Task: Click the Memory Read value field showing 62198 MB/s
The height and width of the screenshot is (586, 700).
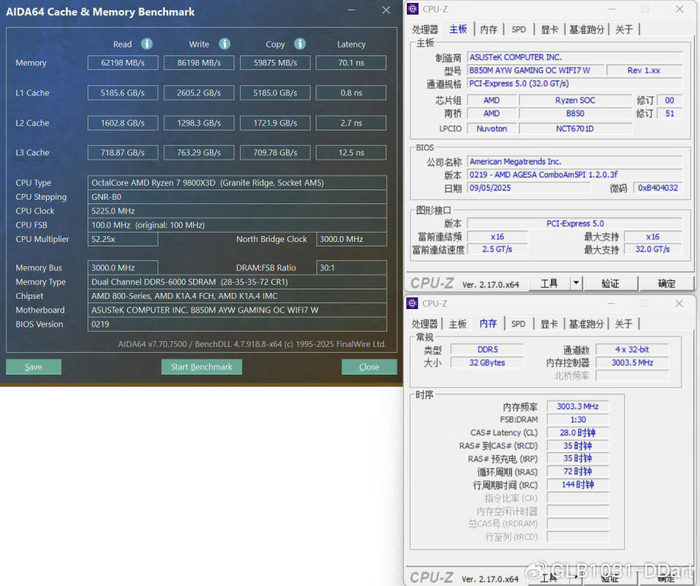Action: tap(123, 63)
